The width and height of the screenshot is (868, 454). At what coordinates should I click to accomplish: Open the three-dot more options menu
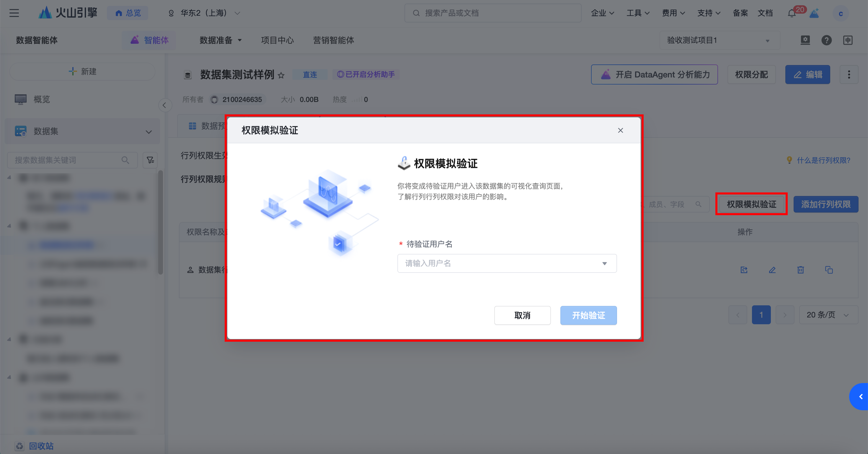(849, 74)
